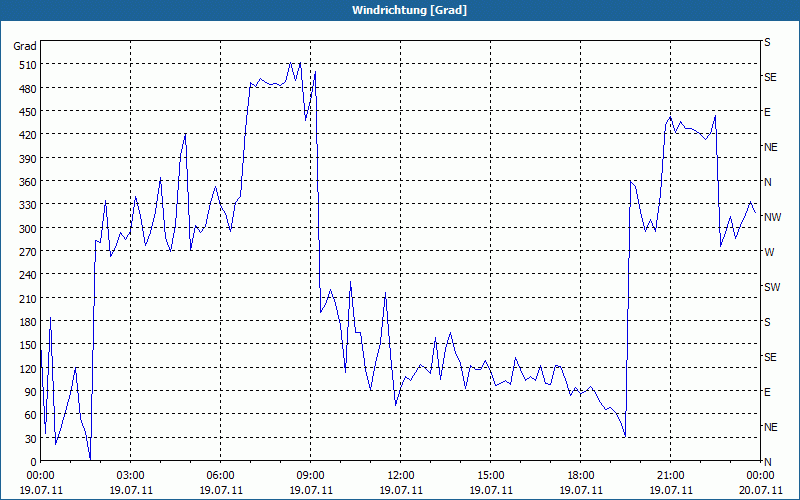Select the 19.07.11 date under 21:00

click(670, 490)
